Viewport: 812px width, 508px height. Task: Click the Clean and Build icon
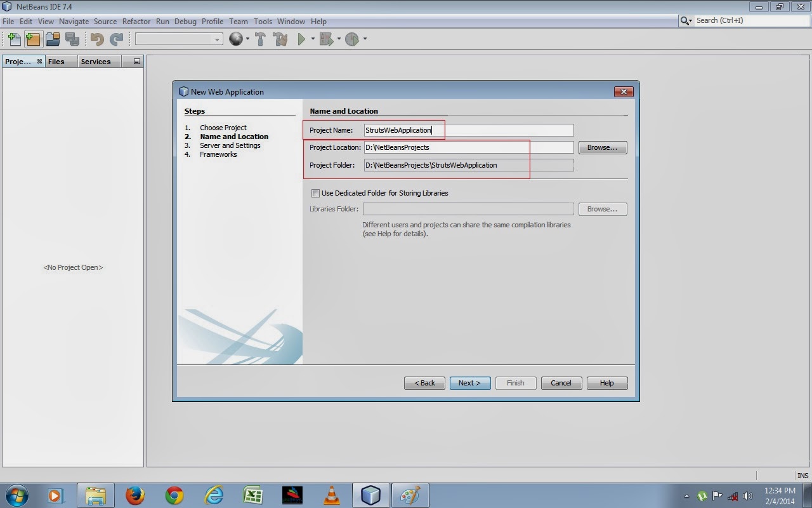pyautogui.click(x=280, y=39)
